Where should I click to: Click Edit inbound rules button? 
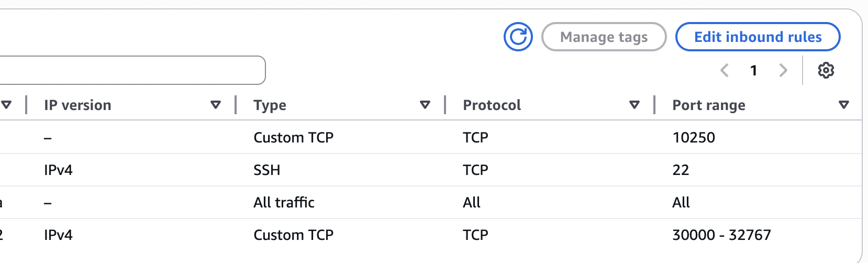coord(758,37)
